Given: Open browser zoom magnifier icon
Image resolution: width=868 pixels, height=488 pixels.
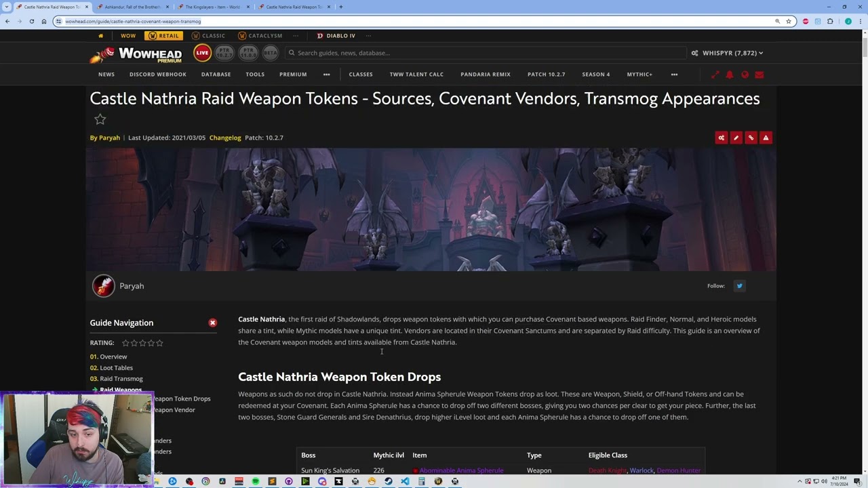Looking at the screenshot, I should tap(777, 21).
